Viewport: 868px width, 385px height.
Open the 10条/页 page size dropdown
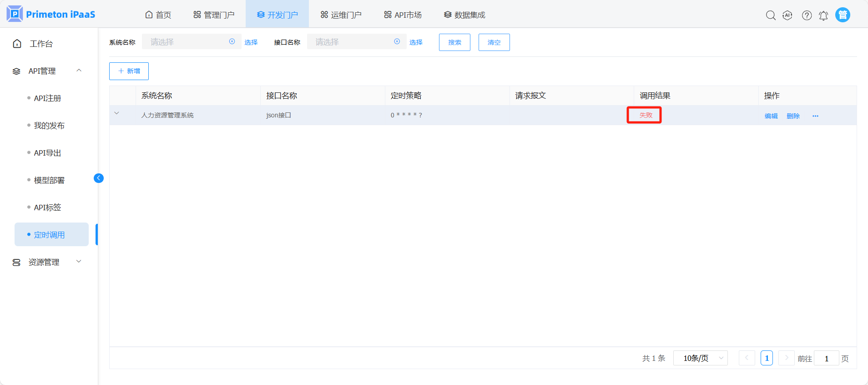pyautogui.click(x=700, y=358)
